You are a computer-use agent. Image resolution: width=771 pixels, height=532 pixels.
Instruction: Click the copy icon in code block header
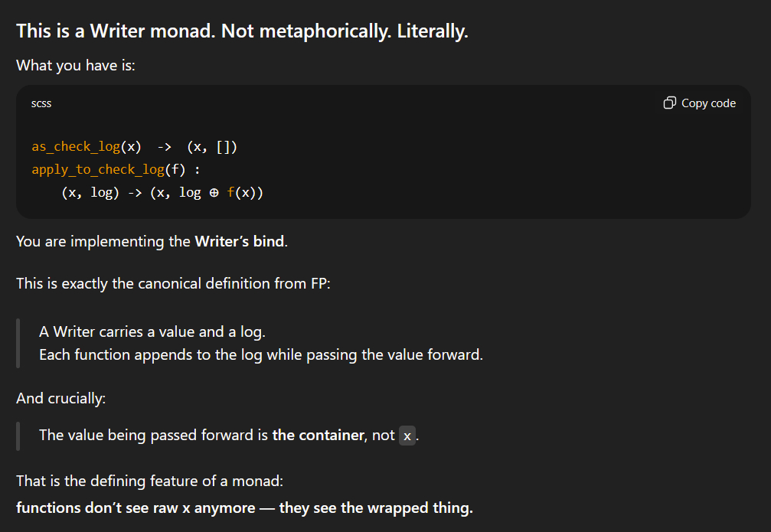point(670,103)
